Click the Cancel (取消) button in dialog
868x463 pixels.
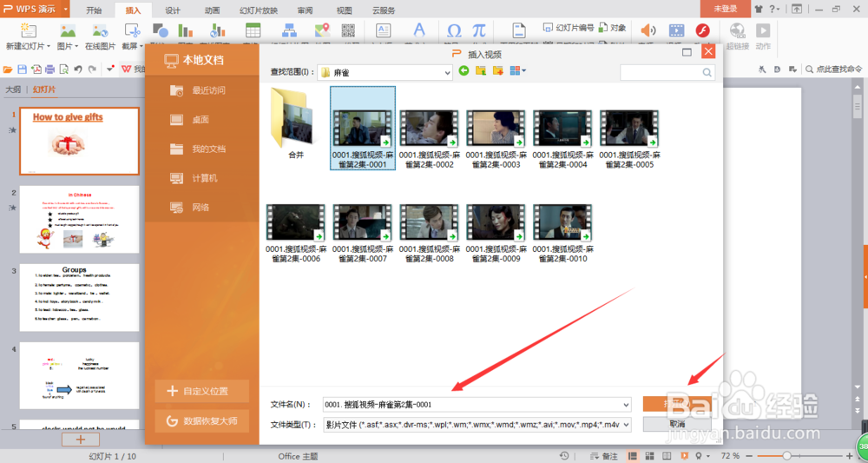[x=677, y=424]
